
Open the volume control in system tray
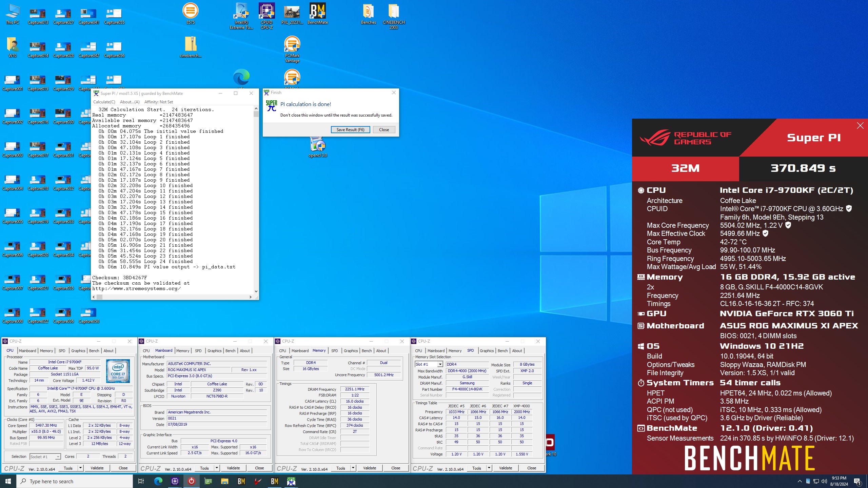[824, 481]
